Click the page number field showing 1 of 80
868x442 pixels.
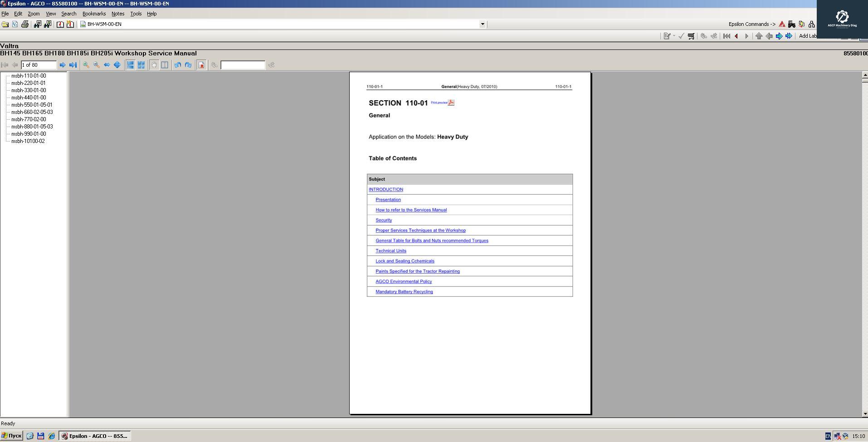pyautogui.click(x=39, y=65)
